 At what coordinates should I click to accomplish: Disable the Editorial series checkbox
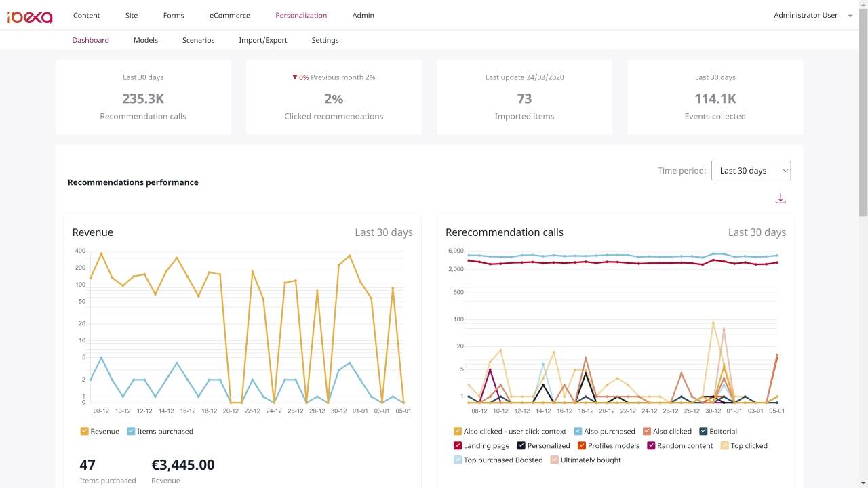click(703, 431)
